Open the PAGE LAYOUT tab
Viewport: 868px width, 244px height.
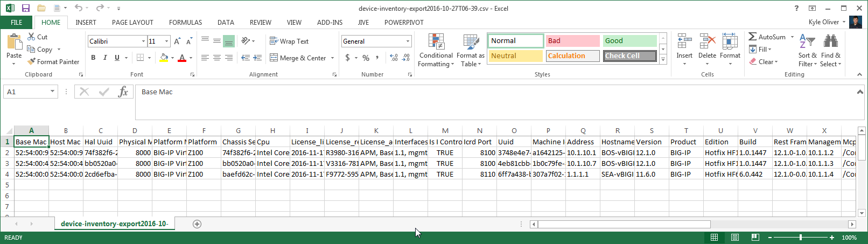(132, 23)
